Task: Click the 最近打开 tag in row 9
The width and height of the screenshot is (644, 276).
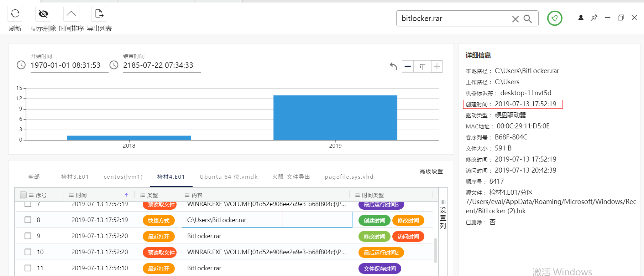Action: [x=159, y=236]
